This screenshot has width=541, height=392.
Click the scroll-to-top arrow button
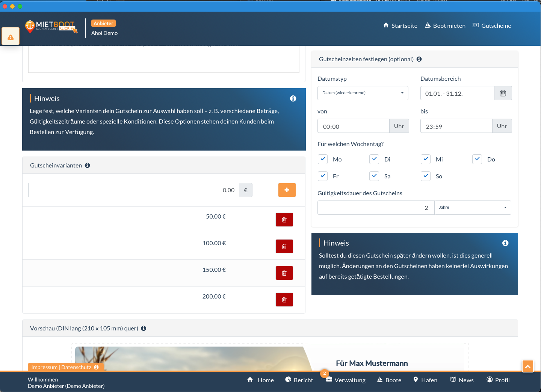pos(527,366)
